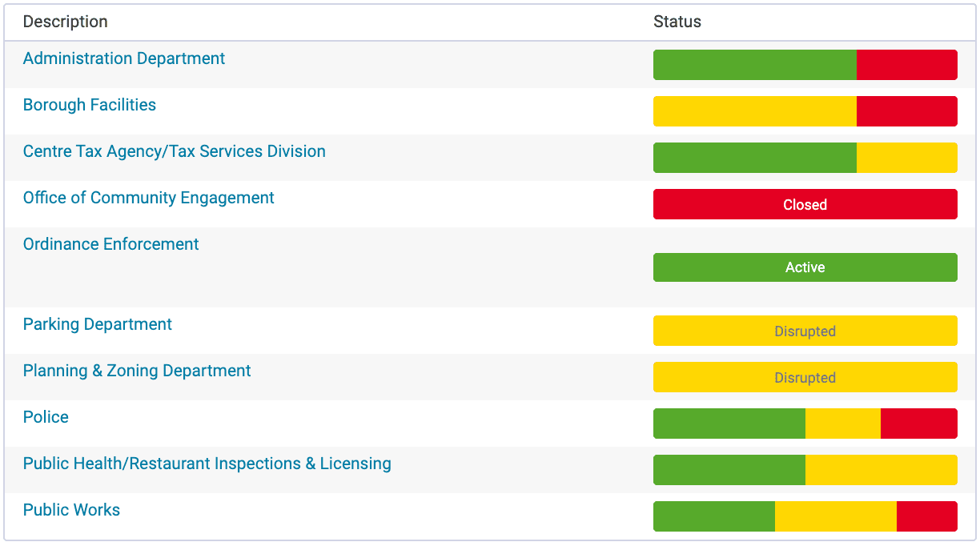Click yellow segment of Borough Facilities status
The height and width of the screenshot is (546, 980).
tap(755, 111)
